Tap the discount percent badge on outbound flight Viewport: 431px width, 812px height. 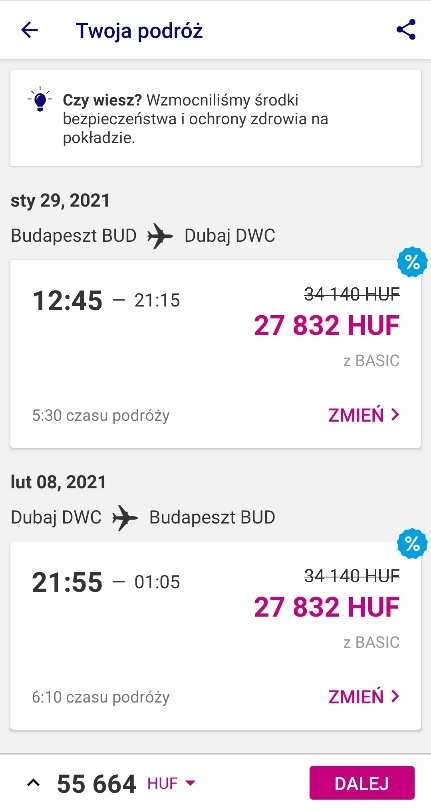pos(412,262)
